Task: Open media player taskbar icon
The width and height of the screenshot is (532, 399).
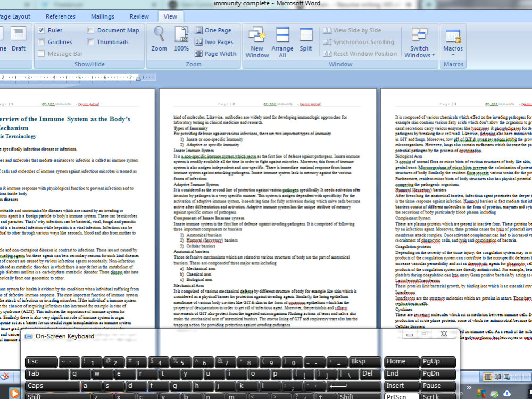Action: (x=14, y=393)
